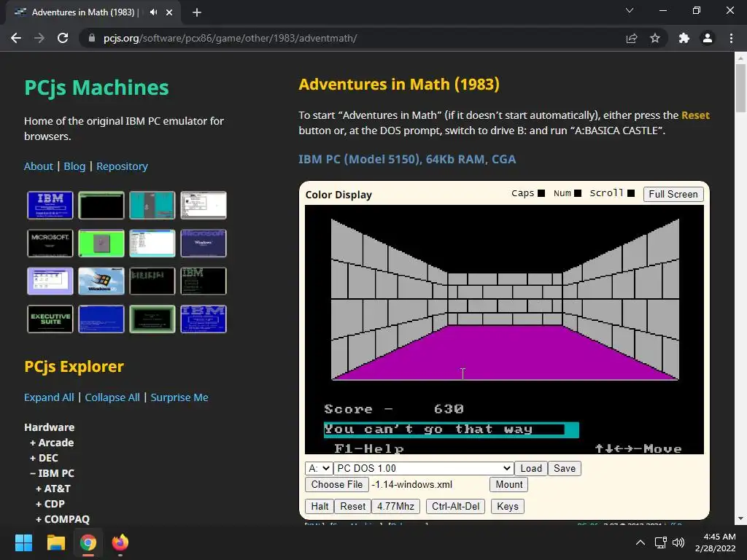Click the browser forward arrow
The height and width of the screenshot is (560, 747).
[39, 38]
